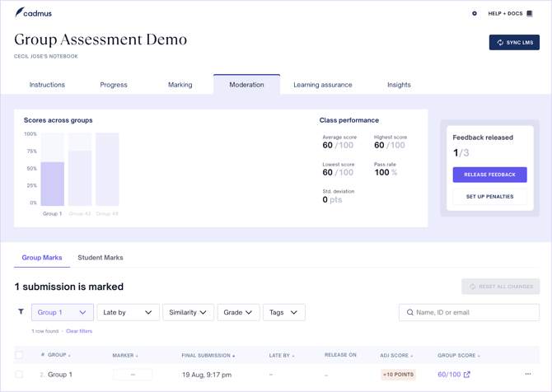Open the row's three-dot more options menu
This screenshot has height=392, width=552.
(x=528, y=375)
